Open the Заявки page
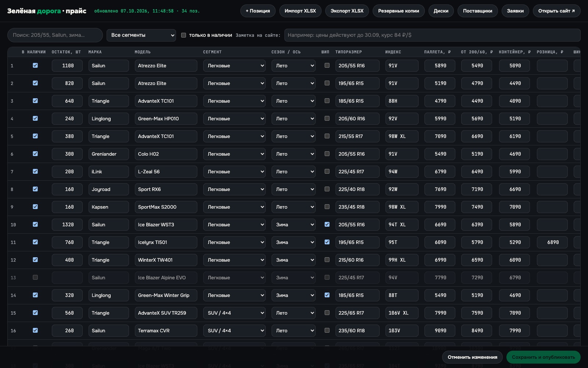Viewport: 588px width, 368px height. pos(515,11)
